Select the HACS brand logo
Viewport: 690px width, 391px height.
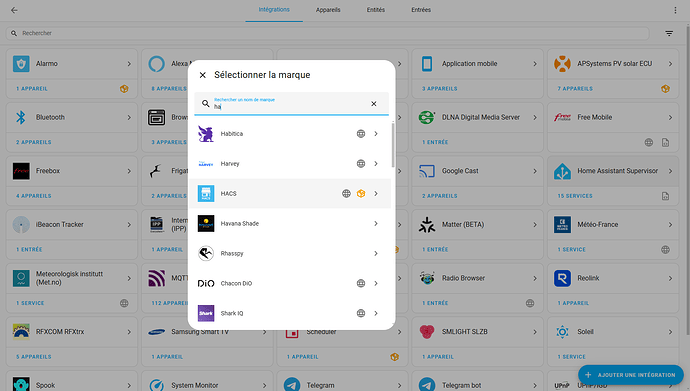(206, 194)
